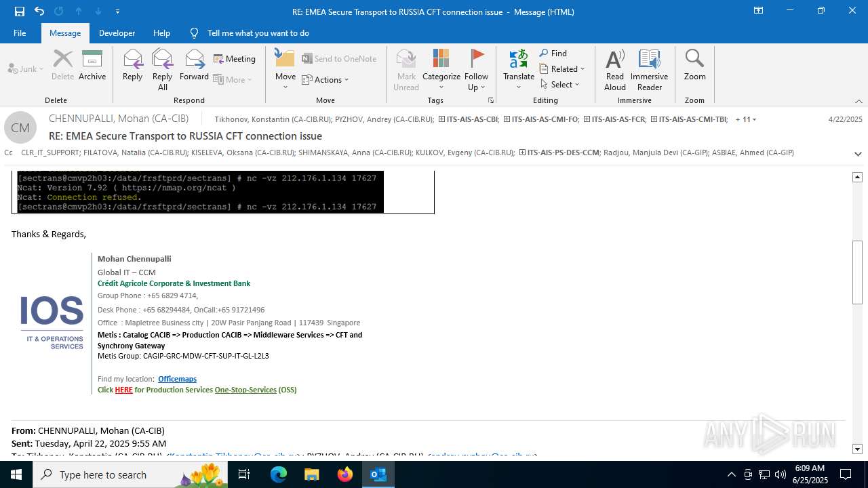The image size is (868, 488).
Task: Open the Developer tab
Action: pyautogui.click(x=117, y=33)
